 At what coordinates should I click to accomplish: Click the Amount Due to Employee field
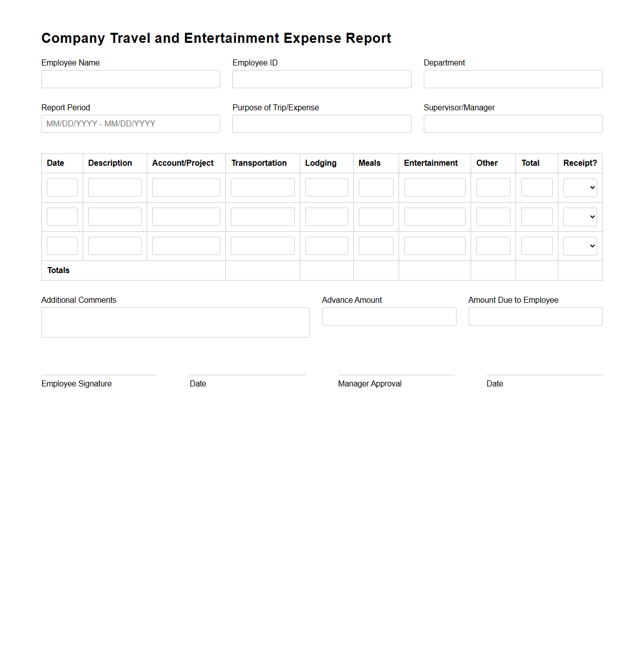[x=535, y=316]
